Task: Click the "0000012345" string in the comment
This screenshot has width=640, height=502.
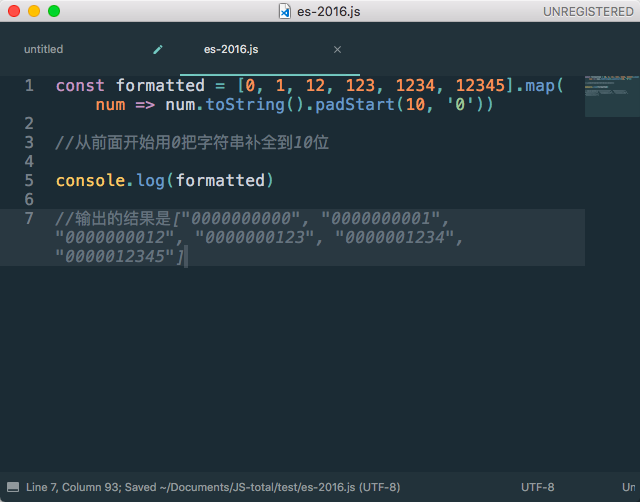Action: [x=115, y=256]
